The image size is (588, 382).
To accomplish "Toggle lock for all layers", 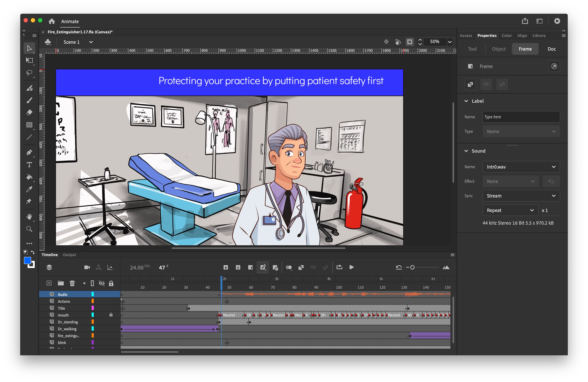I will coord(111,283).
